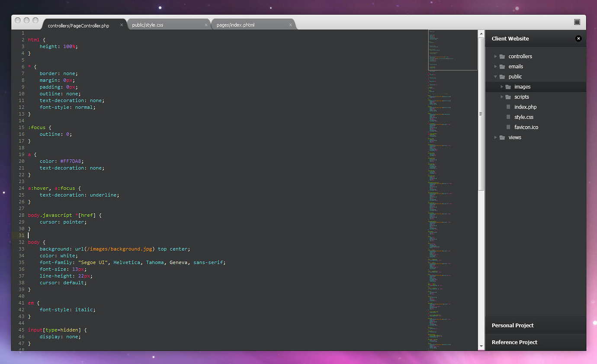The image size is (597, 364).
Task: Expand the views folder
Action: point(496,137)
